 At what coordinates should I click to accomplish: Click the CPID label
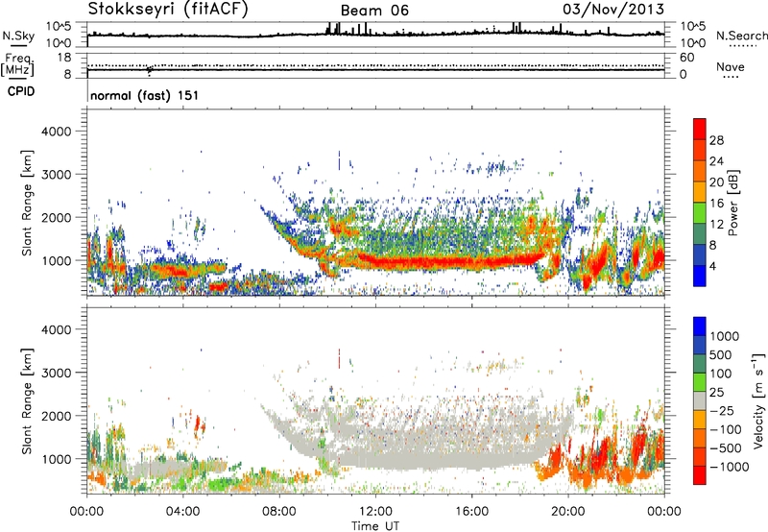coord(21,91)
